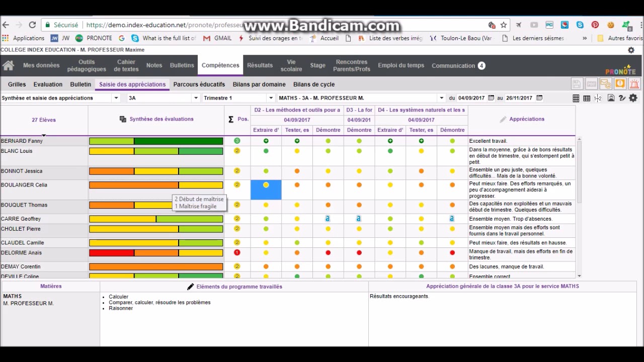The width and height of the screenshot is (644, 362).
Task: Click the 27 Elèves column header
Action: [44, 120]
